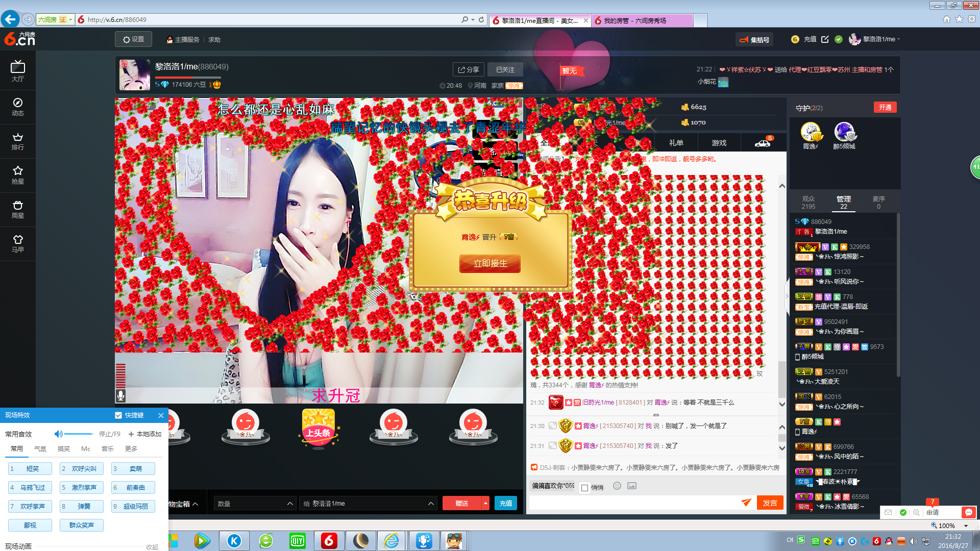Open 周星 weekly star in sidebar

[18, 209]
